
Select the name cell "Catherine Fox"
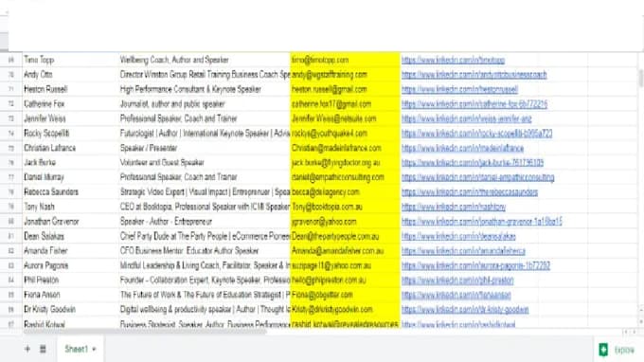pyautogui.click(x=70, y=104)
